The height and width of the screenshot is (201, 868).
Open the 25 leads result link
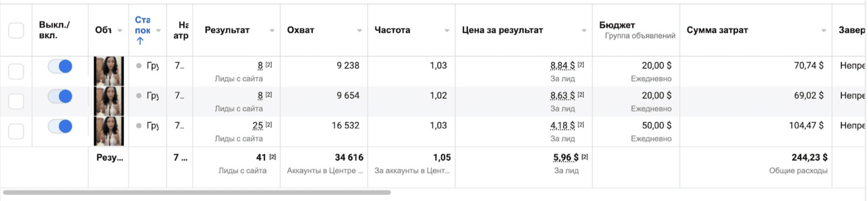pyautogui.click(x=258, y=126)
